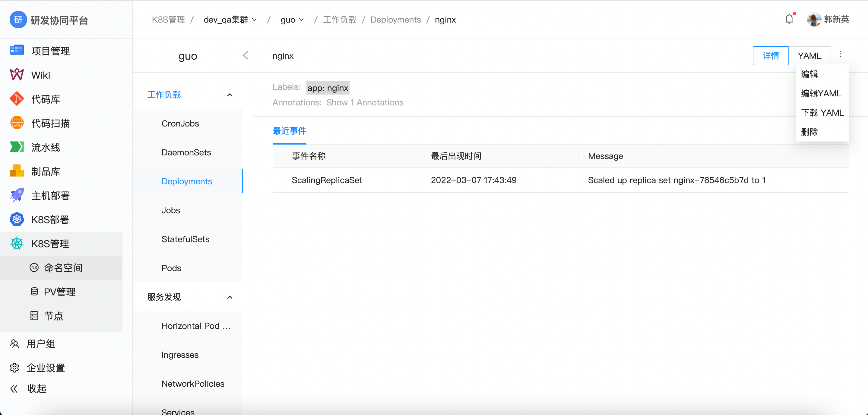
Task: Choose 删除 from the actions menu
Action: click(x=809, y=132)
